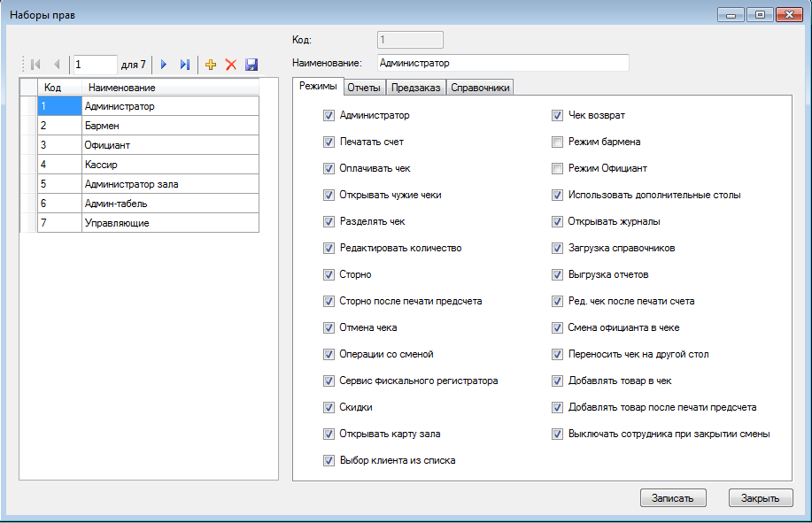
Task: Add new rights set plus icon
Action: [x=211, y=65]
